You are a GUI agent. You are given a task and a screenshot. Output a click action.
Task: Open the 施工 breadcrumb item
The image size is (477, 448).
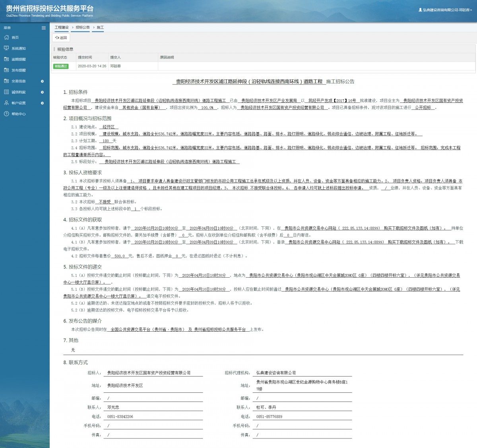100,28
